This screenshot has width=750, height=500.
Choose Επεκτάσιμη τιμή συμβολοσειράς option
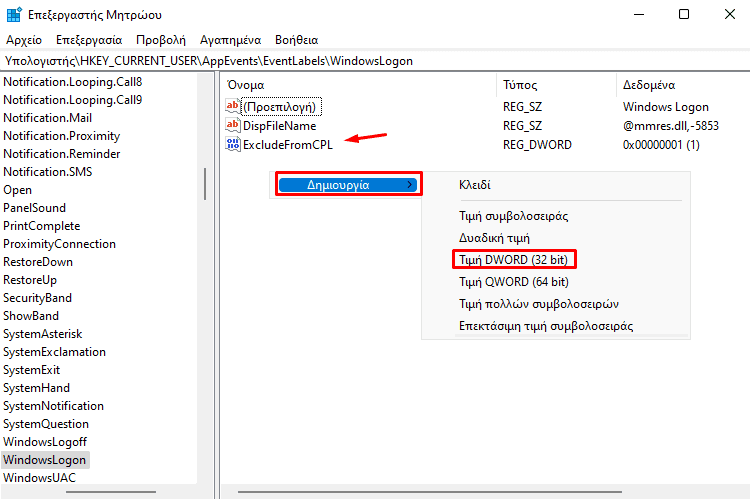pos(546,326)
